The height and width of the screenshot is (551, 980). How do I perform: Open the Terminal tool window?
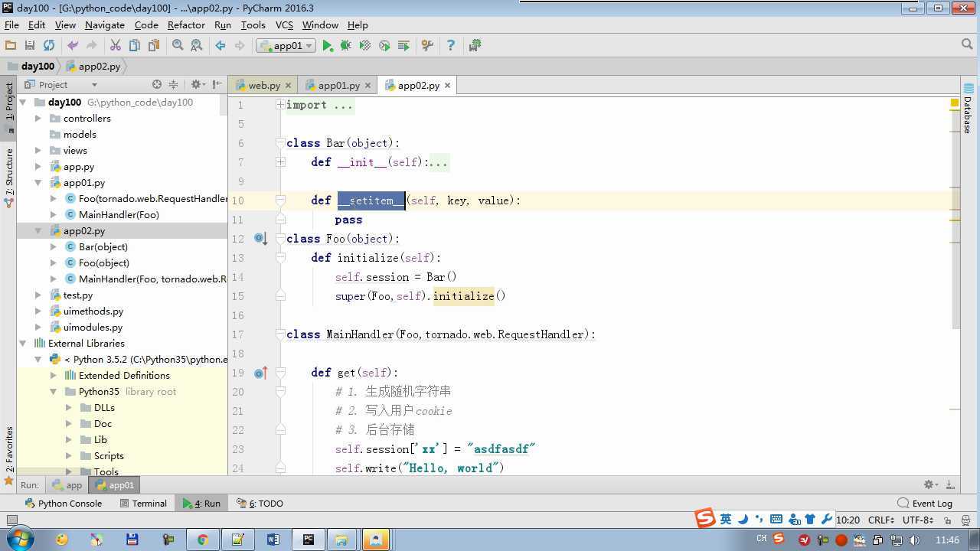(x=143, y=504)
